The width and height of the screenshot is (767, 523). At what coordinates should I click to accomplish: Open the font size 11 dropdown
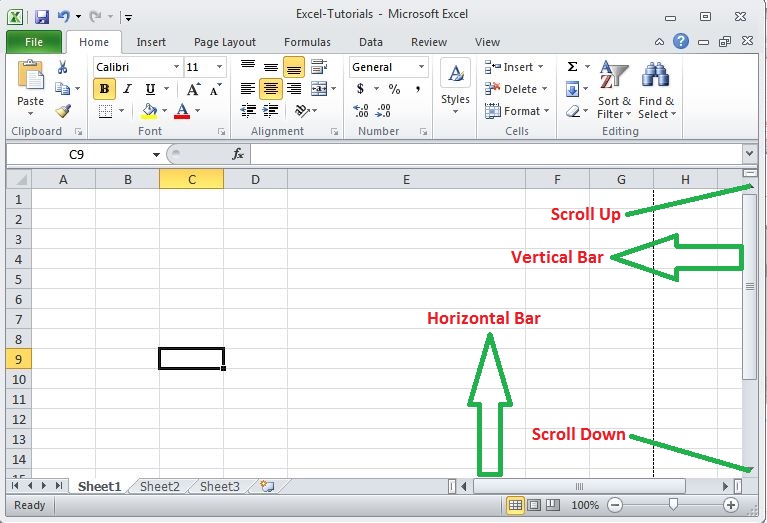click(220, 67)
